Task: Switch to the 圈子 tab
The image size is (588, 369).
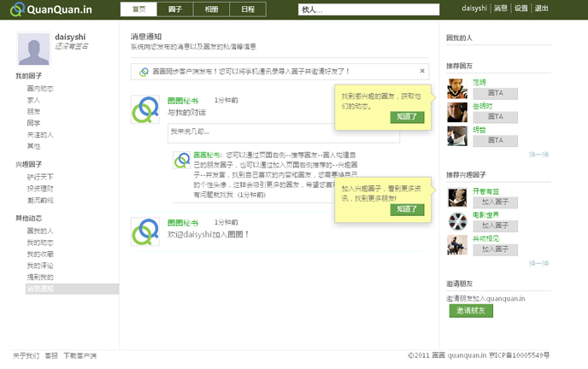Action: (x=175, y=9)
